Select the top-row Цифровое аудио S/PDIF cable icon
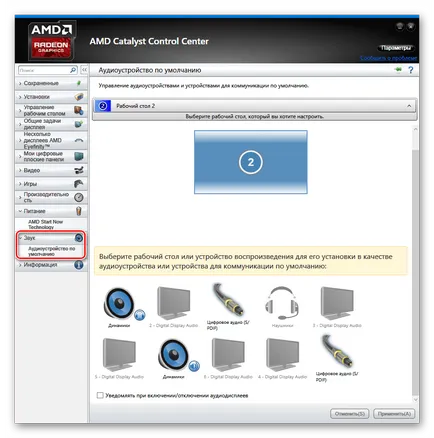This screenshot has width=434, height=438. [x=228, y=300]
